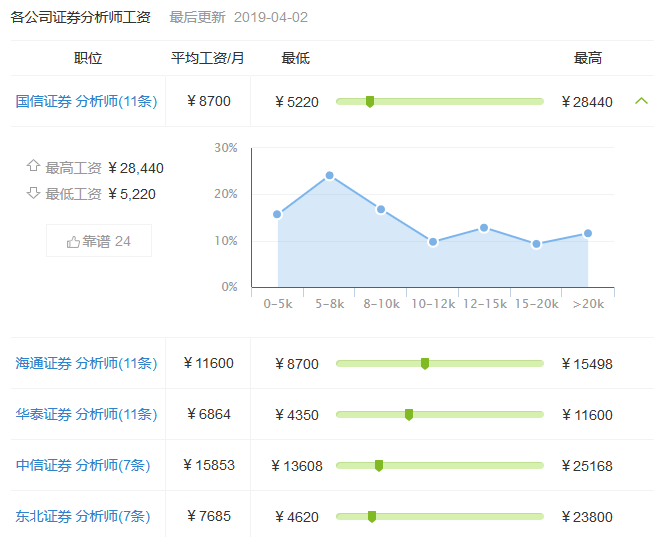This screenshot has height=537, width=654.
Task: Open the 海通证券 分析师(11条) link
Action: tap(87, 363)
